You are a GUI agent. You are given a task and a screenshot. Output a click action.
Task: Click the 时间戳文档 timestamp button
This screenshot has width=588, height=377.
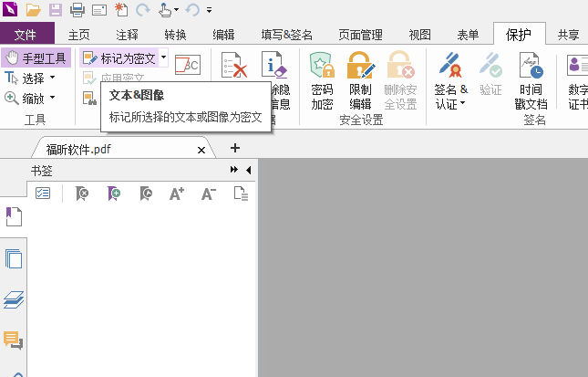531,80
